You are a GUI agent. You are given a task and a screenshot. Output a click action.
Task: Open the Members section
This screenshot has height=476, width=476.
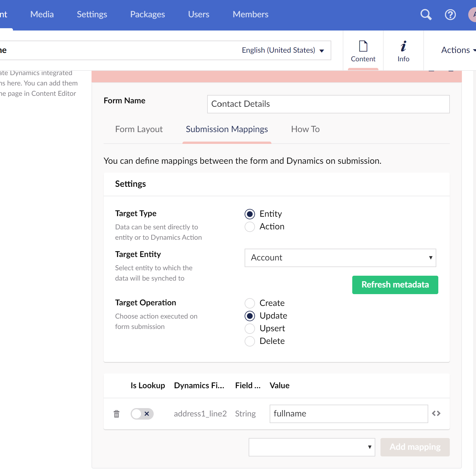[250, 14]
